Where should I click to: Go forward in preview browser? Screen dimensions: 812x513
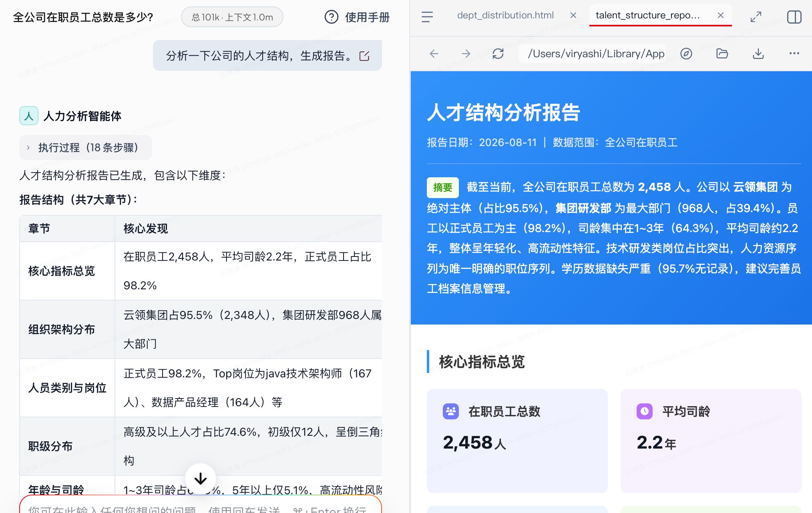tap(466, 54)
